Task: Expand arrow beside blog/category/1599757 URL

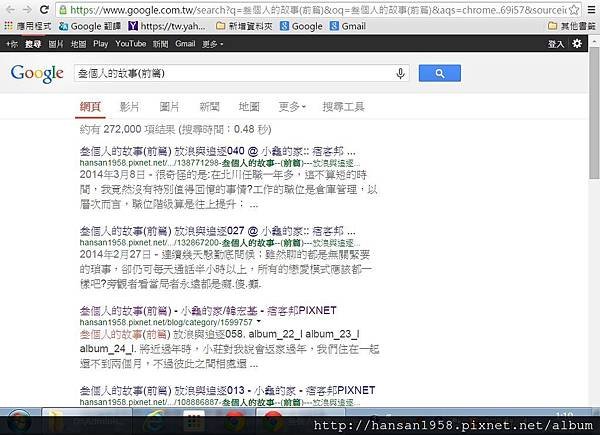Action: click(259, 322)
